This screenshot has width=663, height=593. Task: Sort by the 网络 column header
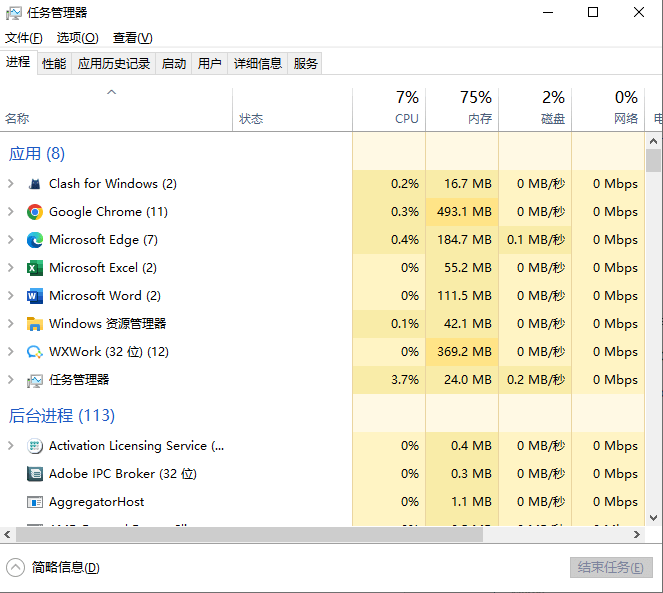click(x=608, y=110)
